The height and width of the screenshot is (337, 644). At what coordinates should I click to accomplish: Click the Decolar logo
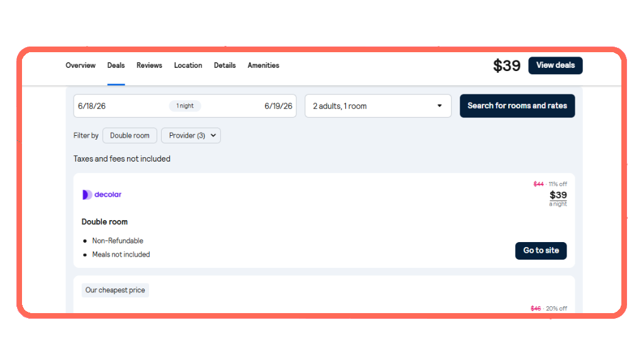pyautogui.click(x=102, y=194)
